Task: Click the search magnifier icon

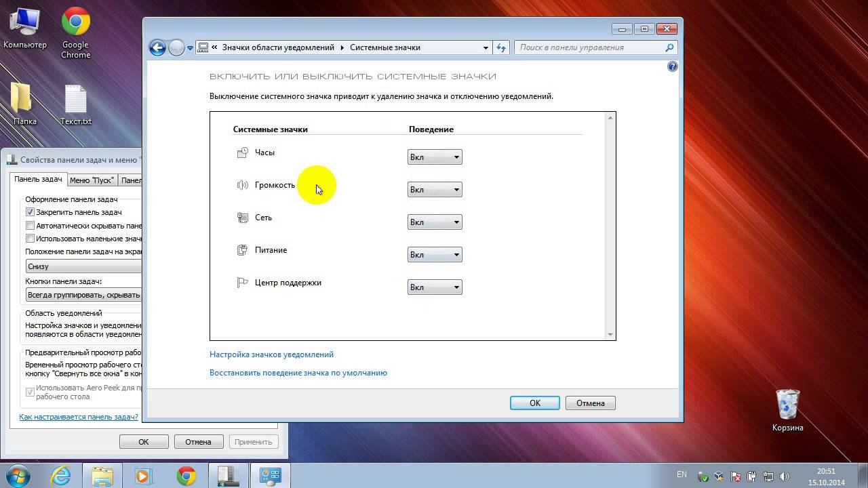Action: click(669, 47)
